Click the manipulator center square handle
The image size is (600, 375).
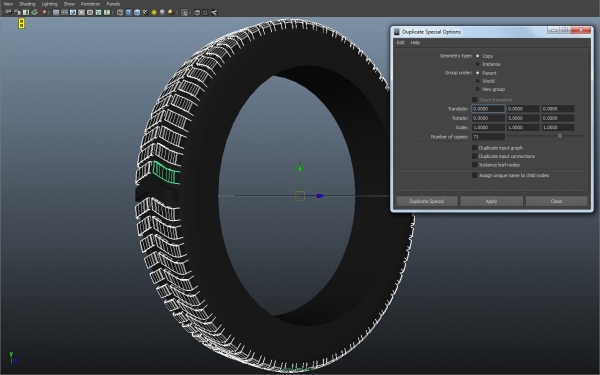[x=300, y=196]
